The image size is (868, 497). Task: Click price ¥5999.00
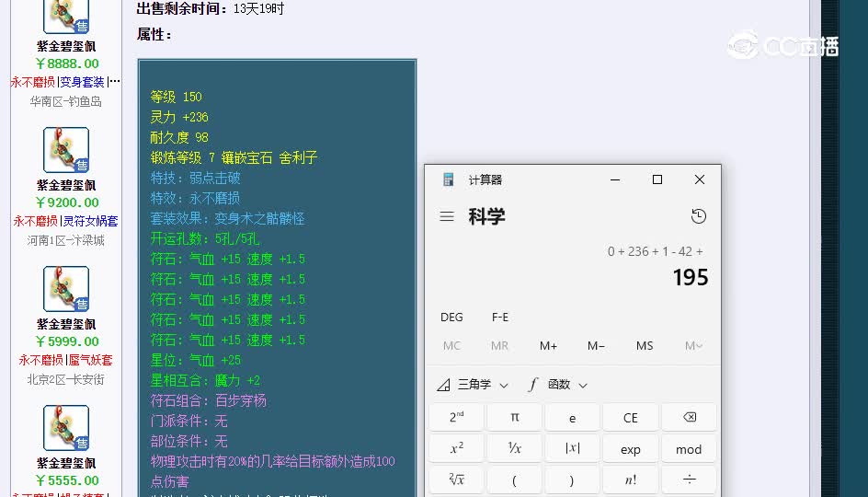point(67,341)
